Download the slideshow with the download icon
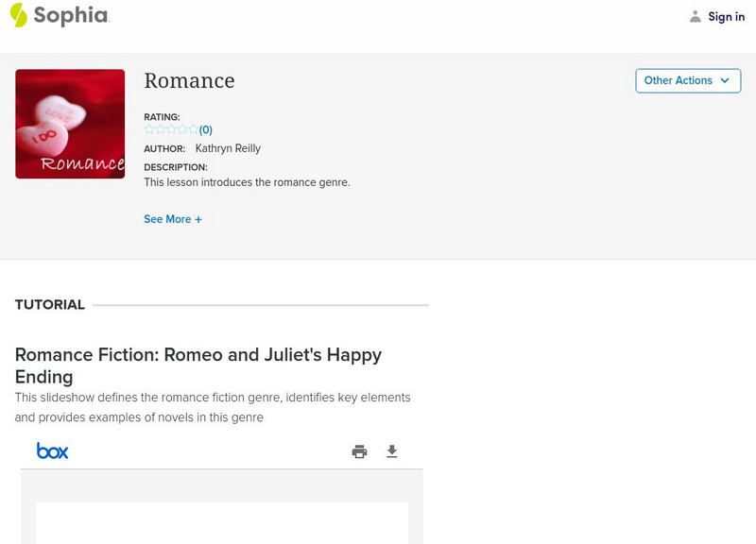The height and width of the screenshot is (544, 756). [392, 451]
